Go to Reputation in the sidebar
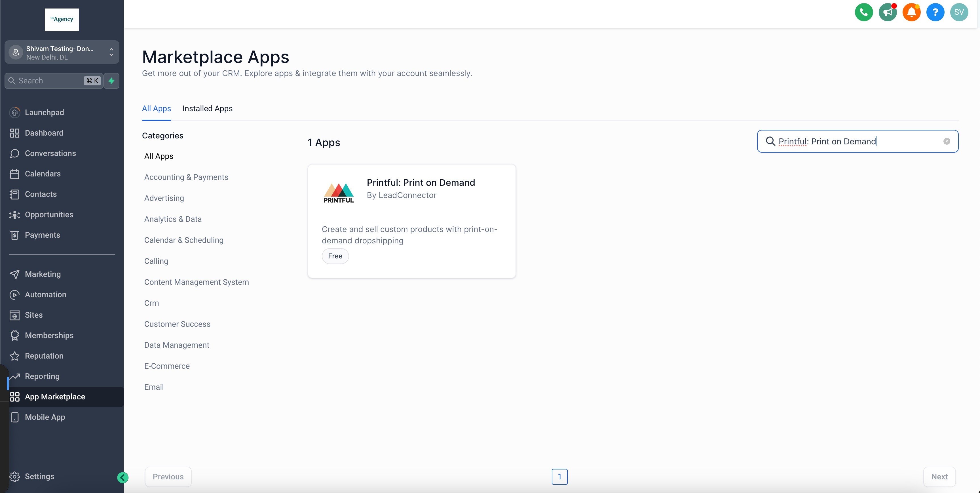The width and height of the screenshot is (980, 493). click(44, 356)
